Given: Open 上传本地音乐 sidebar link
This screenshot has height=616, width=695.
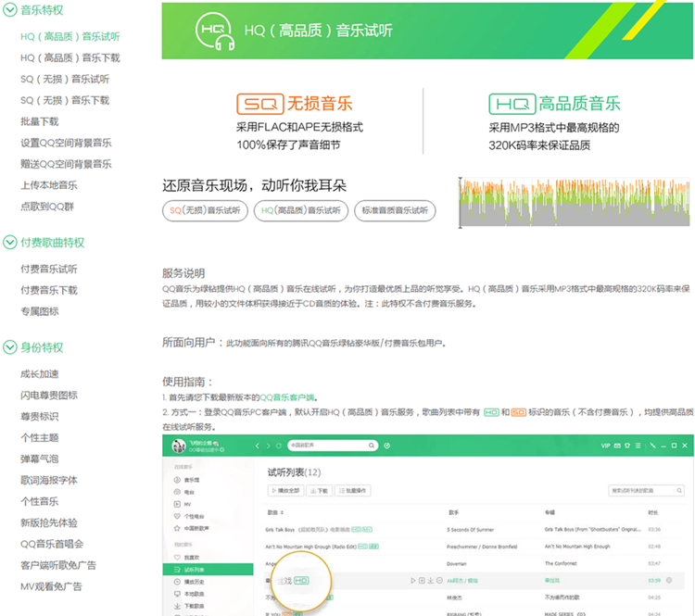Looking at the screenshot, I should pyautogui.click(x=49, y=185).
